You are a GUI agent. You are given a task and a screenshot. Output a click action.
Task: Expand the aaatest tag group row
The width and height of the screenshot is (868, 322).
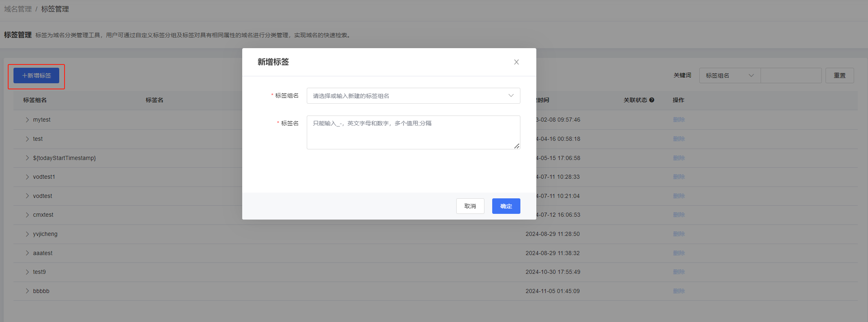click(x=27, y=253)
